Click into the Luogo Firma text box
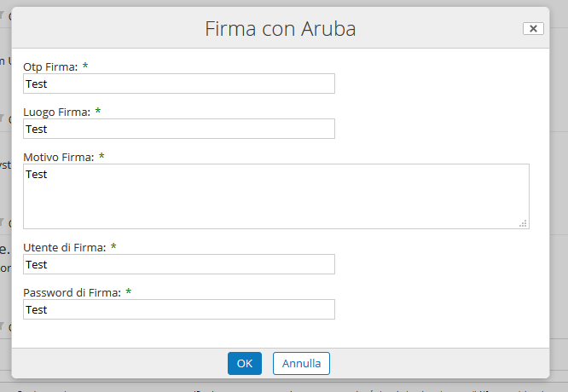 [x=179, y=129]
